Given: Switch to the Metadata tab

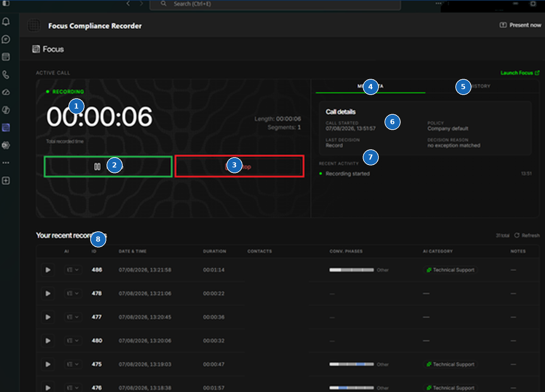Looking at the screenshot, I should [370, 86].
